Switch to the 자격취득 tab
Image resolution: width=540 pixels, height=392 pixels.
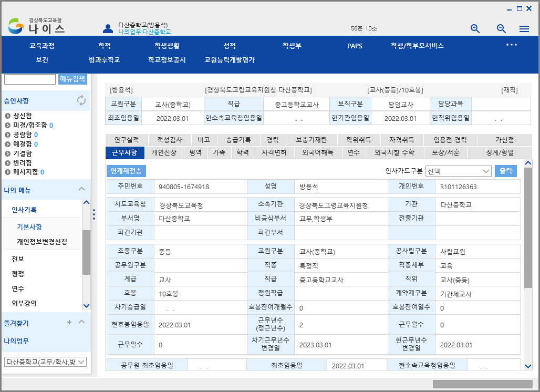pyautogui.click(x=402, y=140)
